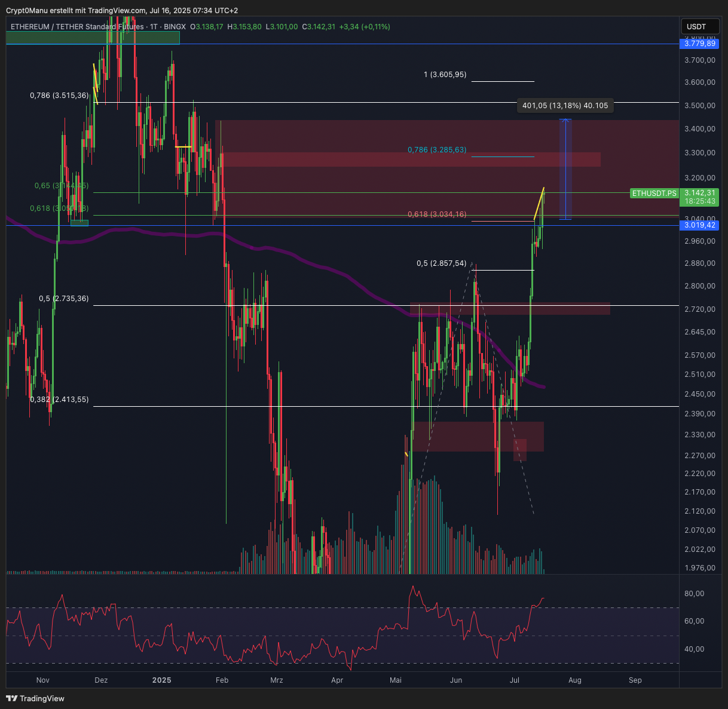Screen dimensions: 728x709
Task: Click the 2.120,00 price axis label
Action: [x=700, y=511]
